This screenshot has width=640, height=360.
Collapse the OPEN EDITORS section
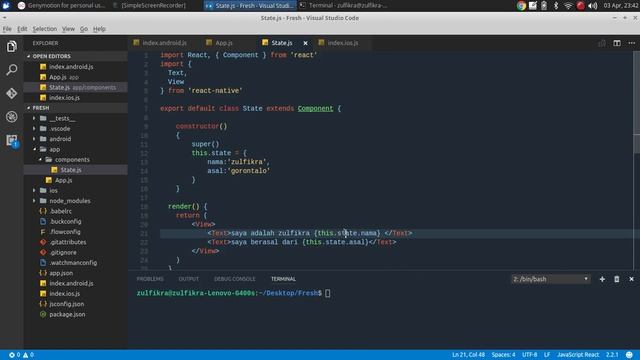pos(76,56)
